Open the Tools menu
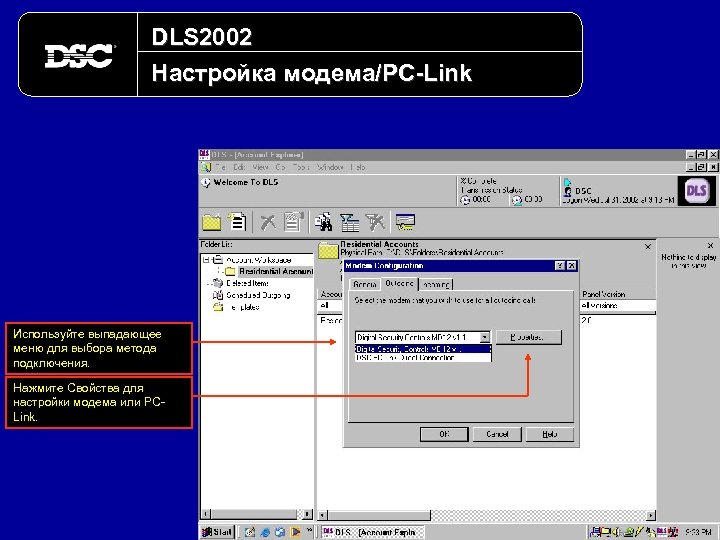Screen dimensions: 720x540 point(301,167)
